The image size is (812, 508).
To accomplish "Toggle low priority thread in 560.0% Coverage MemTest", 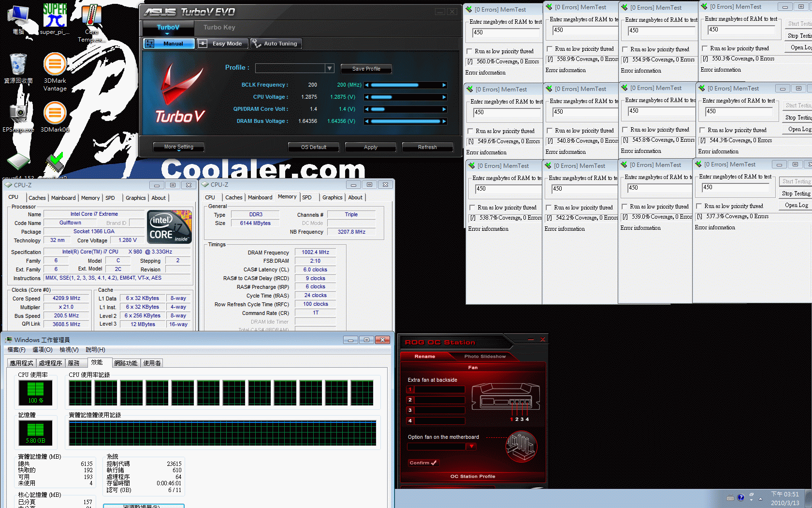I will [469, 51].
